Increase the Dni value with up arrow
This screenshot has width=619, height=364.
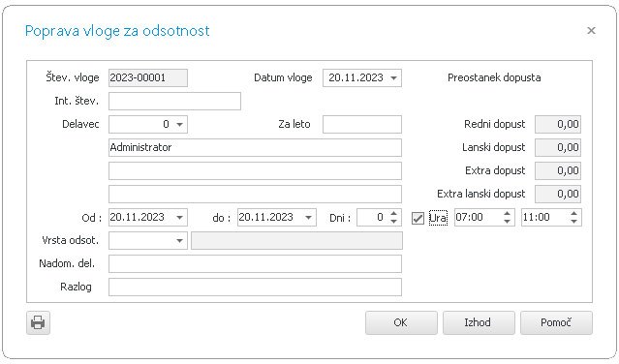tap(393, 213)
